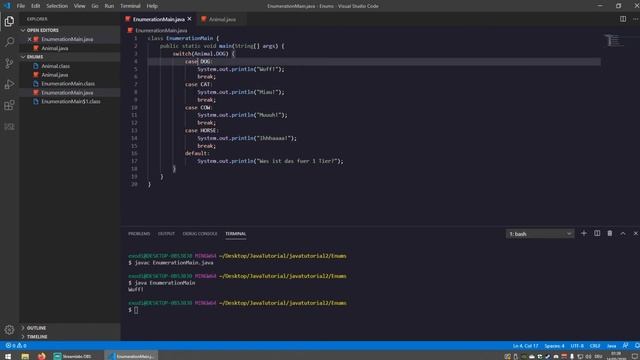
Task: Open the editor More Actions ellipsis
Action: coord(636,19)
